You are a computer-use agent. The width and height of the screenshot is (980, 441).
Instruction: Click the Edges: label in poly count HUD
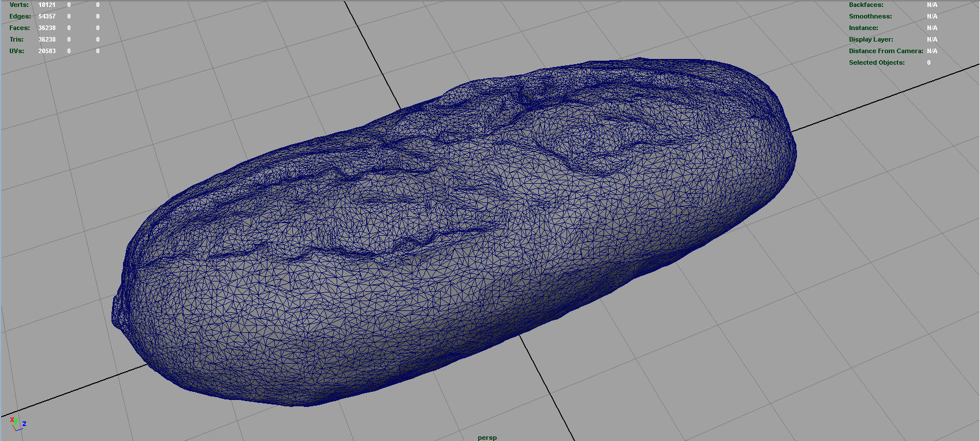20,16
